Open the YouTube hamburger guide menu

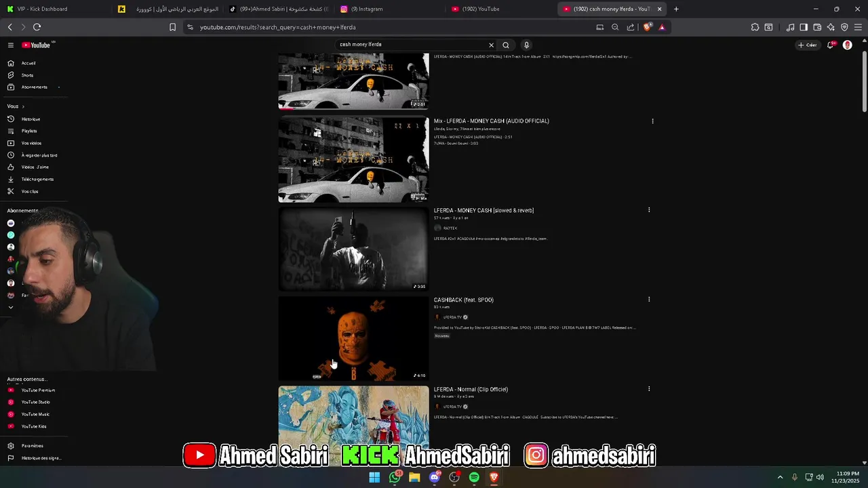click(11, 45)
